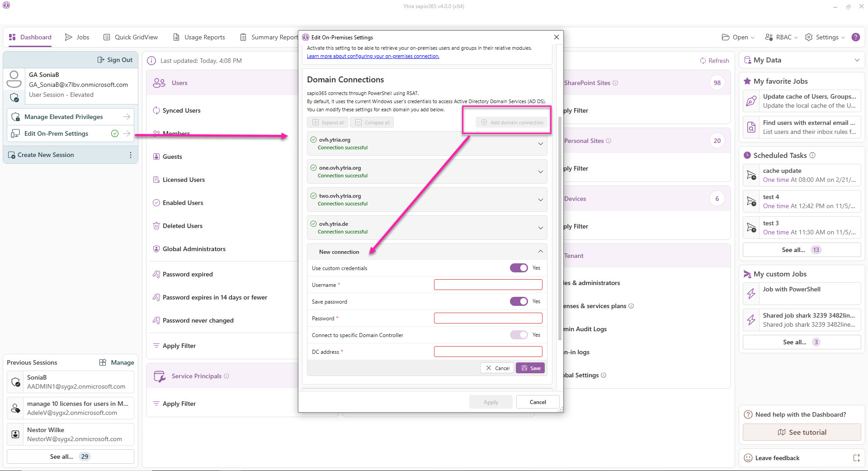
Task: Open the Settings dropdown menu
Action: coord(825,37)
